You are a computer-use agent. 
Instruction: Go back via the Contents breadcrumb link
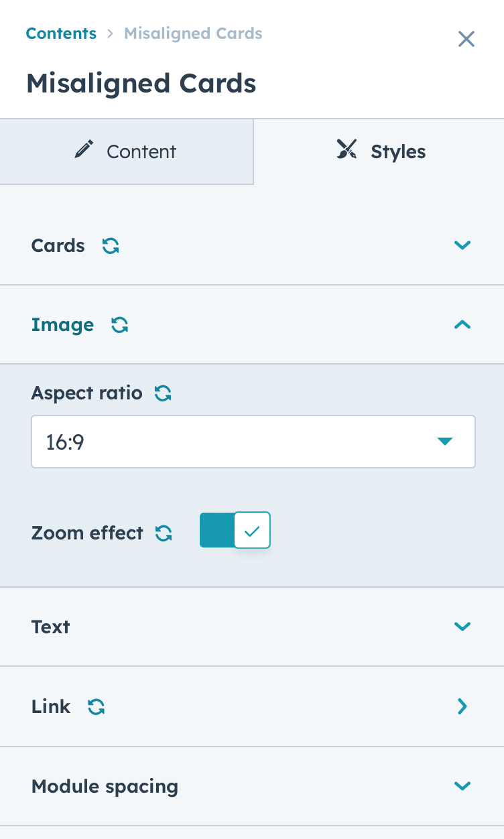pos(61,34)
